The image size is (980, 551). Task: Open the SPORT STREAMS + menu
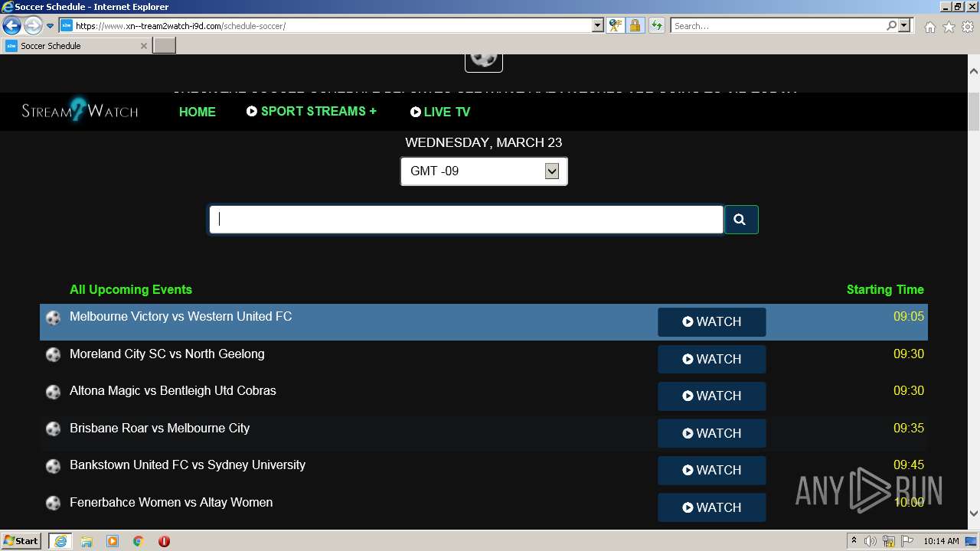(311, 111)
